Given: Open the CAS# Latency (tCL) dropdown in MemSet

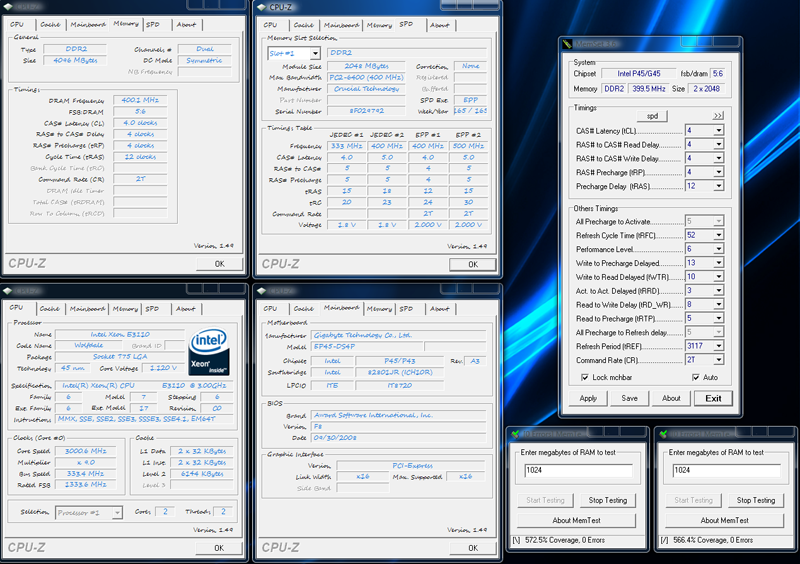Looking at the screenshot, I should coord(718,131).
